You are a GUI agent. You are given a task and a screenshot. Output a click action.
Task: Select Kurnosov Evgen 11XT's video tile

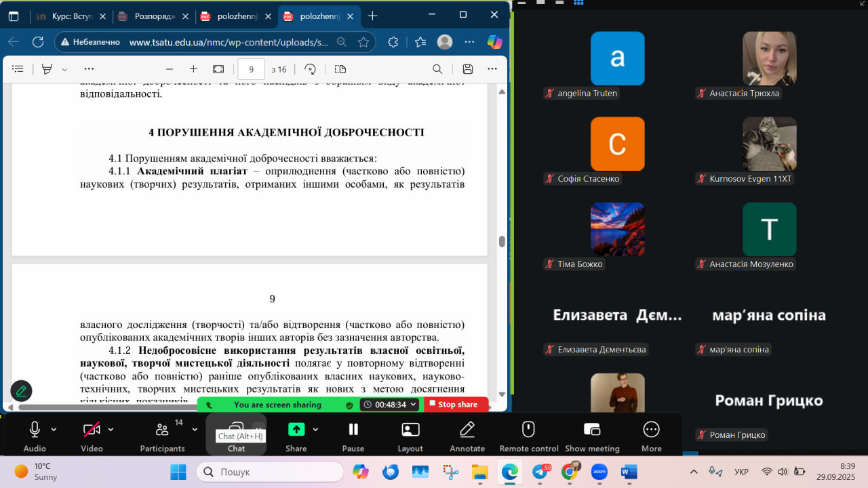(x=769, y=144)
